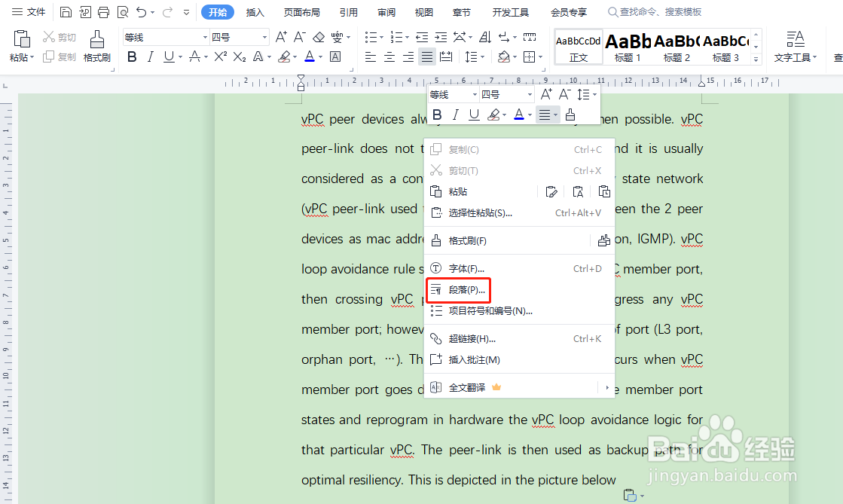Toggle strikethrough in the ribbon

tap(194, 57)
